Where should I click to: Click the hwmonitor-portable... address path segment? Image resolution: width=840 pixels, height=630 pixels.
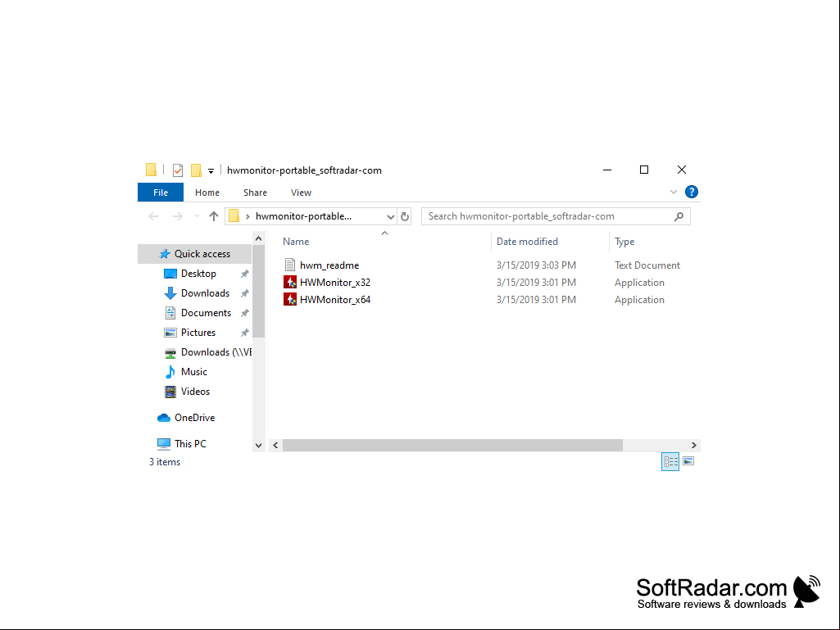tap(304, 216)
